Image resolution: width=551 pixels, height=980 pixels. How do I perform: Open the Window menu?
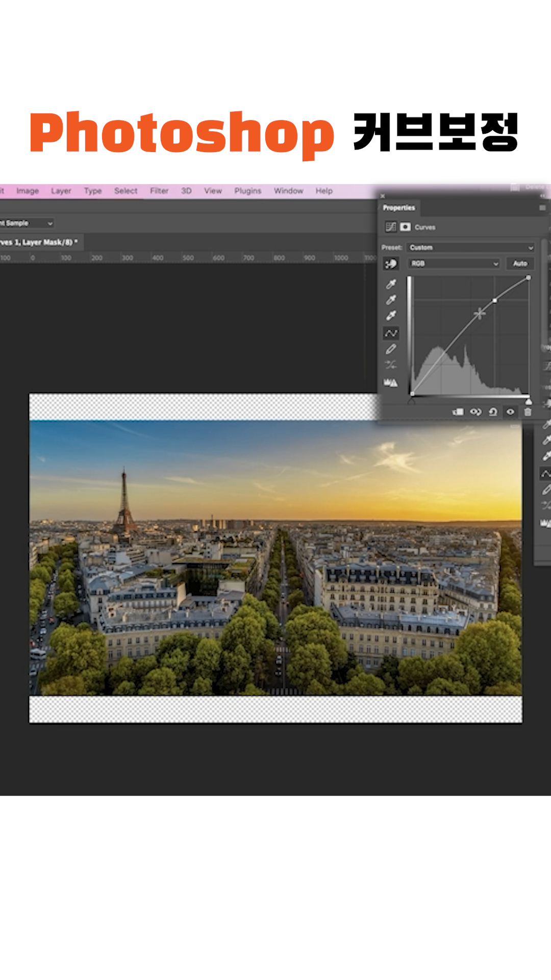(x=288, y=191)
